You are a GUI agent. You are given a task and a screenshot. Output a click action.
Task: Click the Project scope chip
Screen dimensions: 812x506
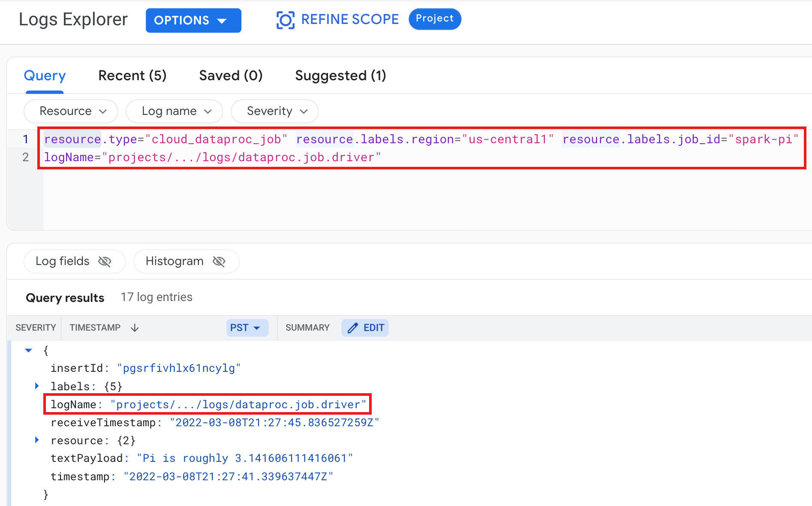click(435, 19)
